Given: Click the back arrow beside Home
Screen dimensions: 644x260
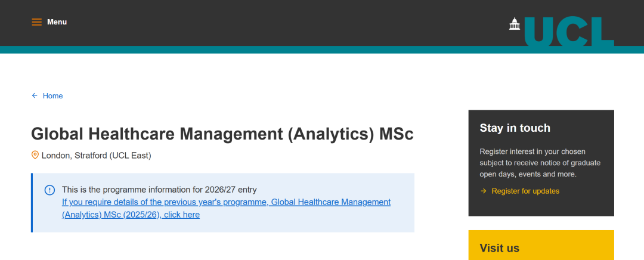Looking at the screenshot, I should 35,96.
